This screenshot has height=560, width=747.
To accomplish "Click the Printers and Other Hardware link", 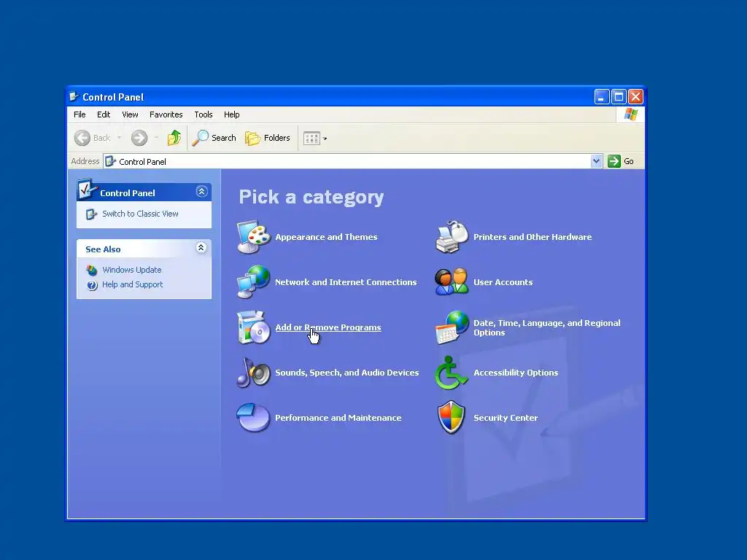I will [x=533, y=237].
